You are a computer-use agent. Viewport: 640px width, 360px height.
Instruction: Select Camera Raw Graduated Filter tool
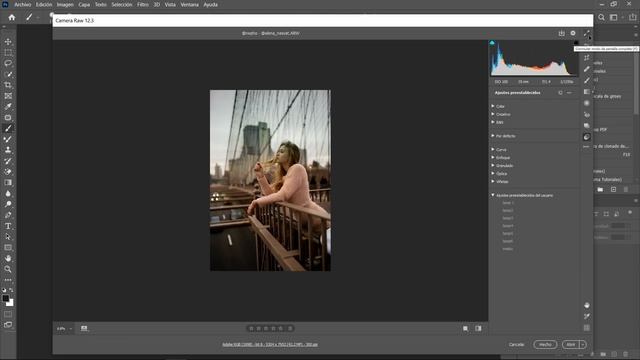tap(587, 92)
